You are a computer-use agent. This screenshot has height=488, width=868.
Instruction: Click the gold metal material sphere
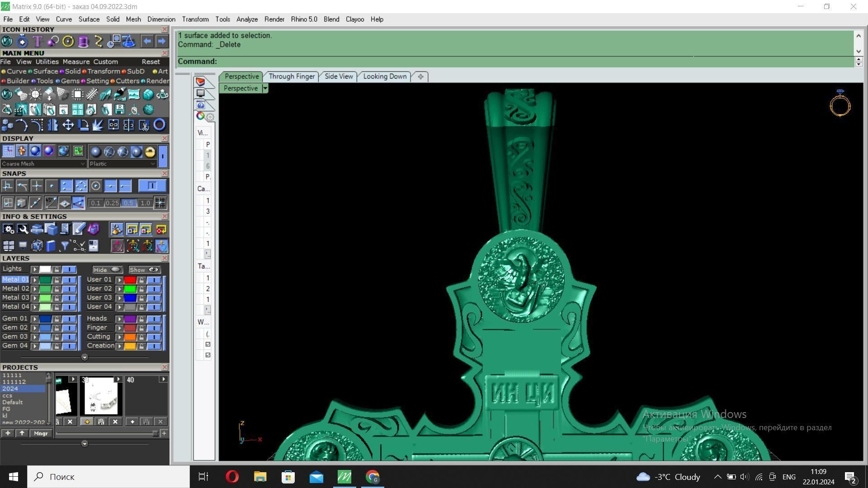(x=150, y=152)
